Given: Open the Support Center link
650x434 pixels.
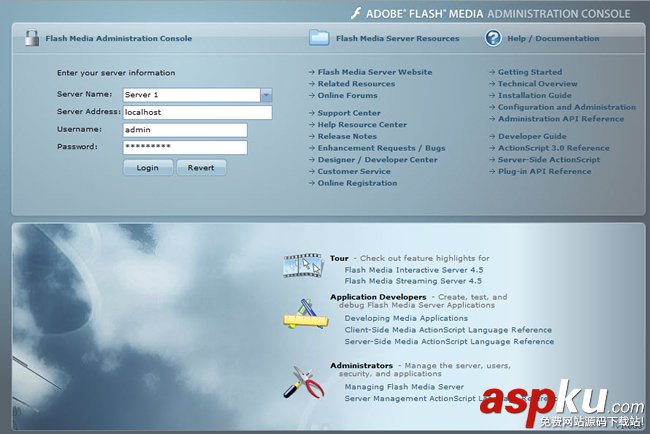Looking at the screenshot, I should [x=349, y=113].
